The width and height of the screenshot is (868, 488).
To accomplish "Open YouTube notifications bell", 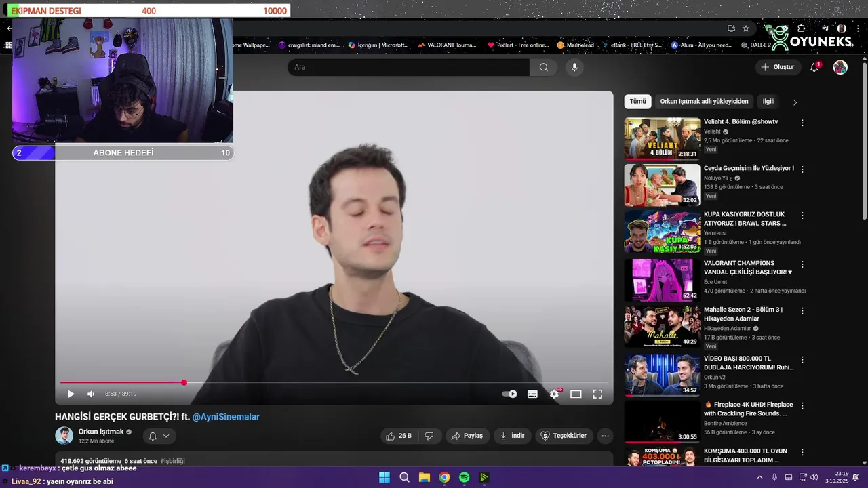I will click(814, 67).
